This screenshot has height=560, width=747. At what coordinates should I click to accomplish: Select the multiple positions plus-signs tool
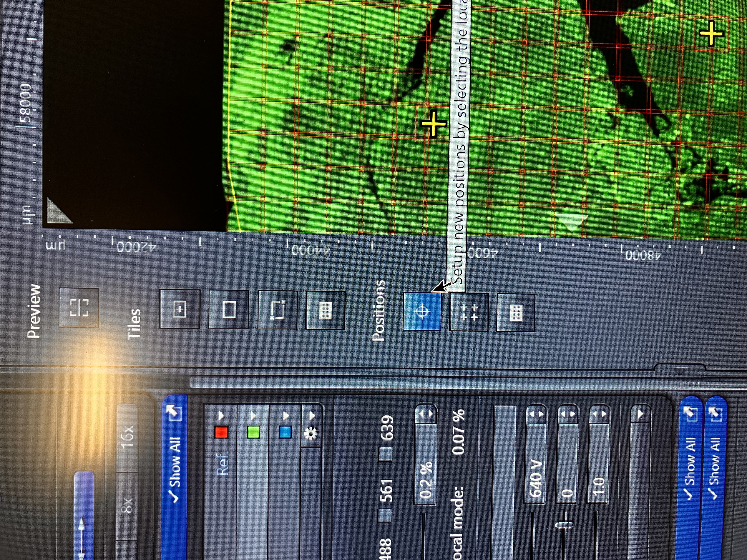coord(469,312)
